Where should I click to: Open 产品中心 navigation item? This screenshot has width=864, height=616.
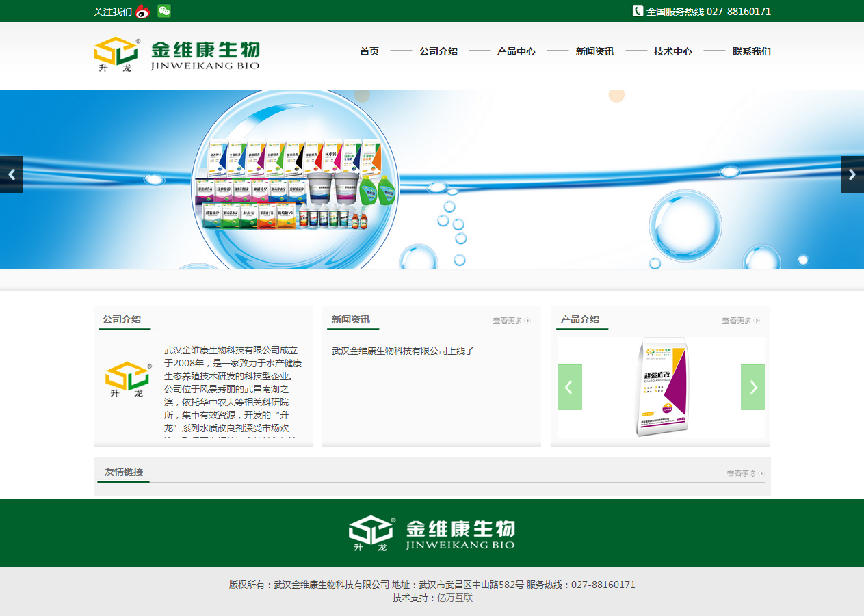click(516, 51)
